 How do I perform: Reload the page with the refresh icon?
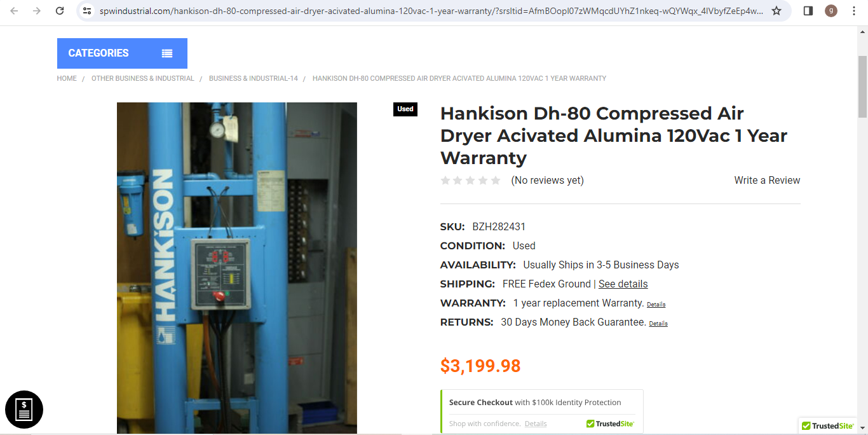click(x=60, y=11)
